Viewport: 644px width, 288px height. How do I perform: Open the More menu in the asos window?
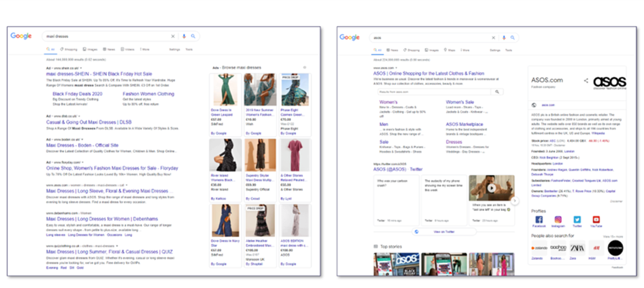pyautogui.click(x=465, y=50)
